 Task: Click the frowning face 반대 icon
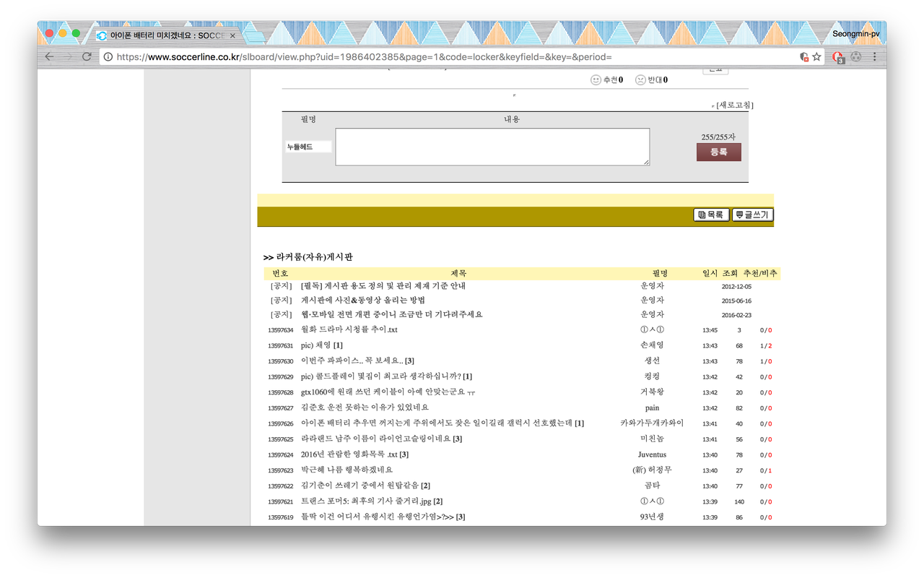click(640, 80)
